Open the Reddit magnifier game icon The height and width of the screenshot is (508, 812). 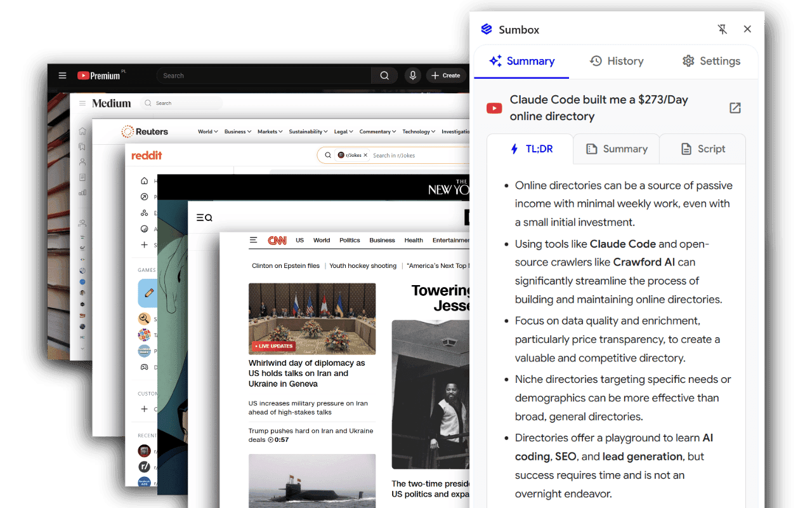click(144, 319)
